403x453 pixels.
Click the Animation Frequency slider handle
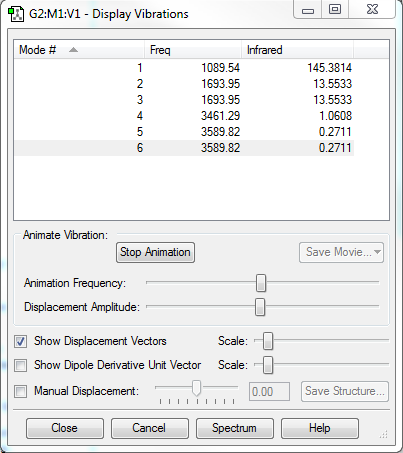tap(261, 283)
